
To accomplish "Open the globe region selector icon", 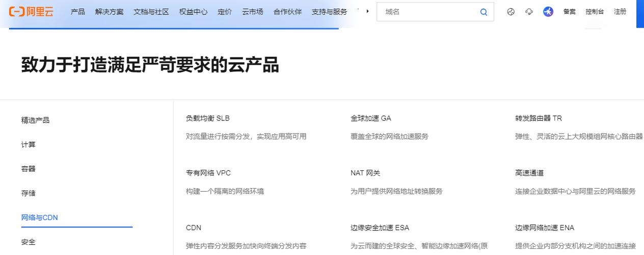I will point(511,12).
